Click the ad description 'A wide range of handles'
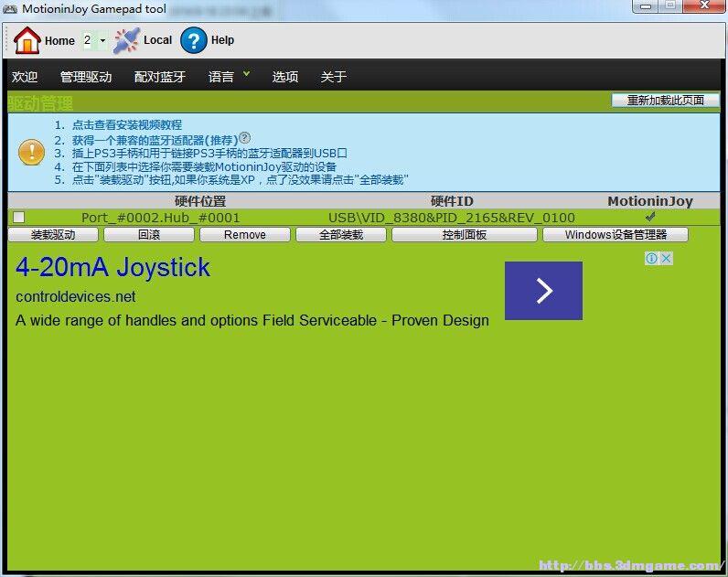Screen dimensions: 728x577 [252, 321]
